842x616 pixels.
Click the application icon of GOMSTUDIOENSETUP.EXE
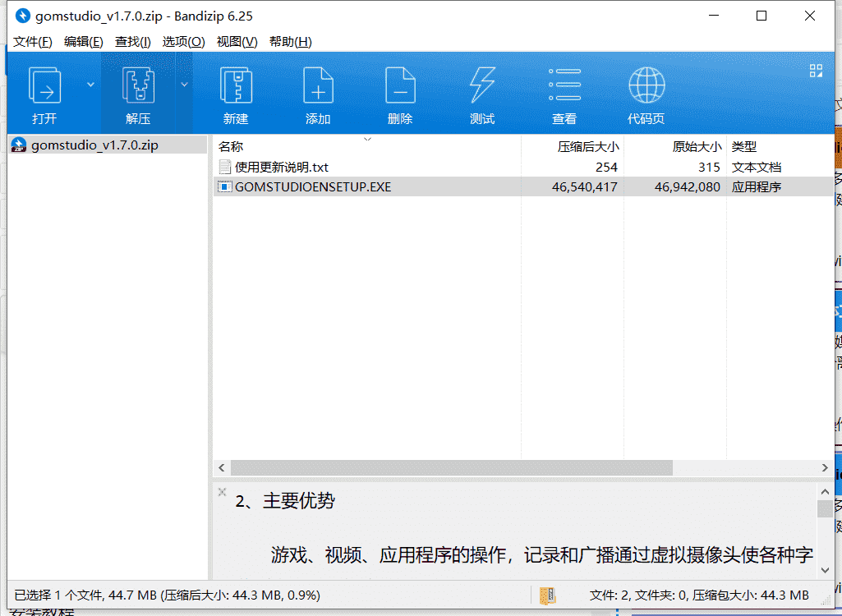[224, 187]
